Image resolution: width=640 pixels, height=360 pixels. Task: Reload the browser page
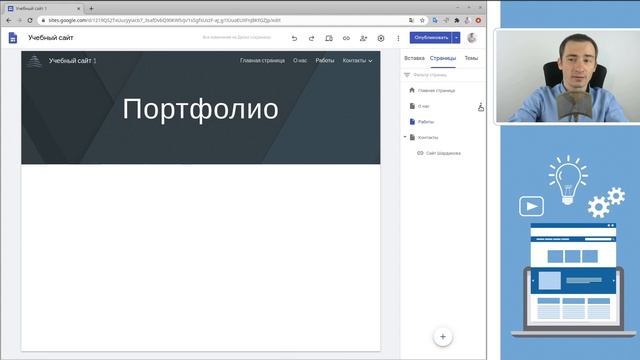[x=30, y=20]
